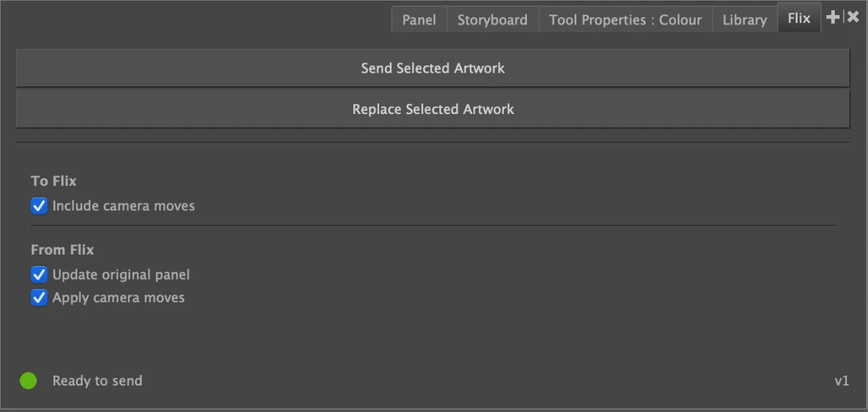Disable Update original panel
Image resolution: width=868 pixels, height=412 pixels.
(x=39, y=274)
